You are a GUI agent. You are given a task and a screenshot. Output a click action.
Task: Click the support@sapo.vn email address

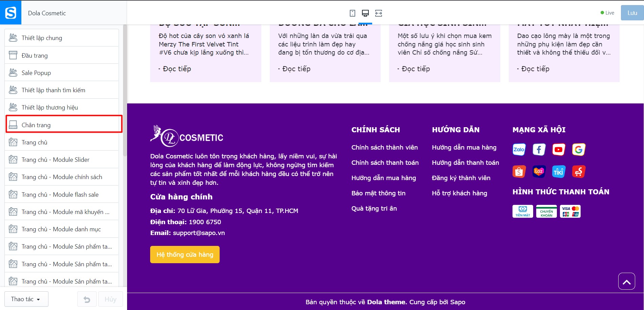click(199, 233)
